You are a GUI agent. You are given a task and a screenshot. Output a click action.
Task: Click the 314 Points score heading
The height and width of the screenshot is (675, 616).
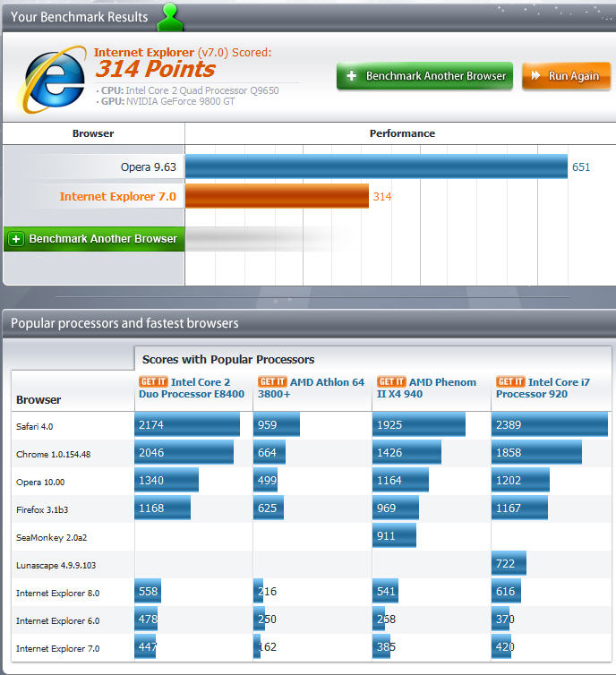click(x=156, y=69)
